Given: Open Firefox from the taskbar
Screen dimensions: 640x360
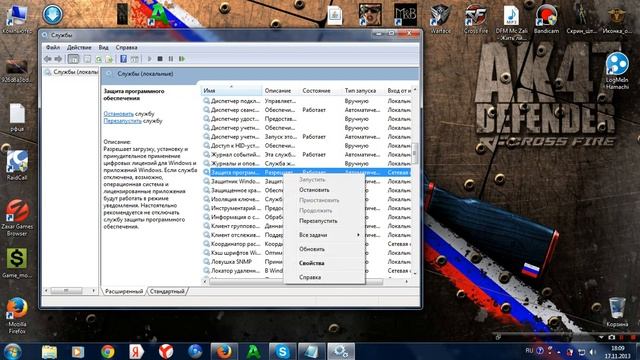Looking at the screenshot, I should (224, 351).
